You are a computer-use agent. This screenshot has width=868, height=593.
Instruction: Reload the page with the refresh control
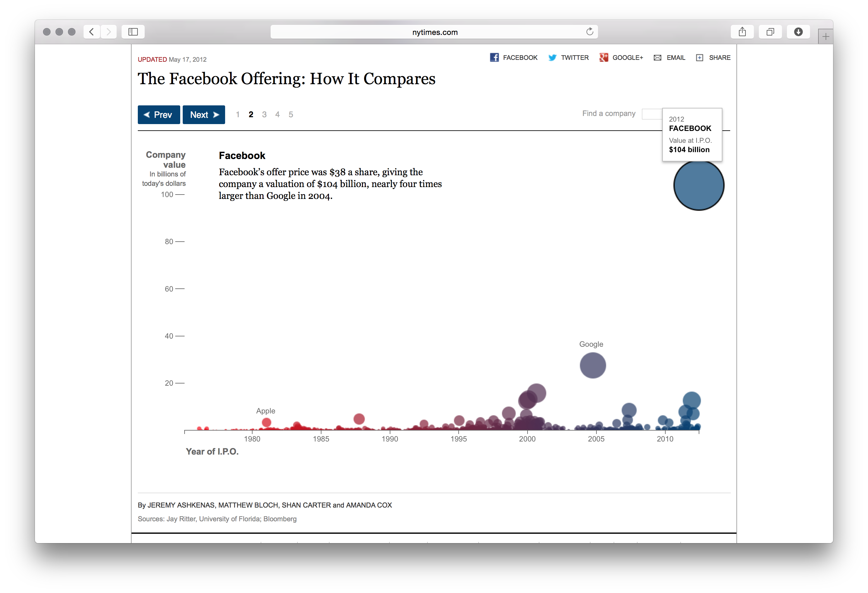pyautogui.click(x=590, y=32)
